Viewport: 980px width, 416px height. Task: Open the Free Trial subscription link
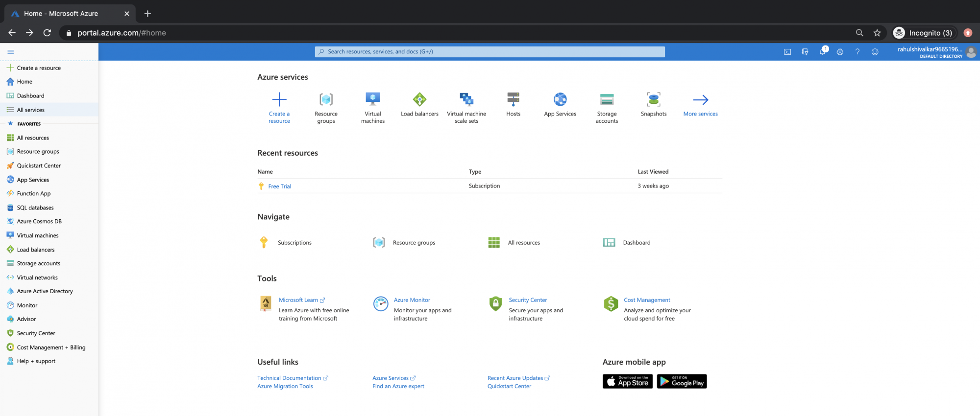pos(279,186)
